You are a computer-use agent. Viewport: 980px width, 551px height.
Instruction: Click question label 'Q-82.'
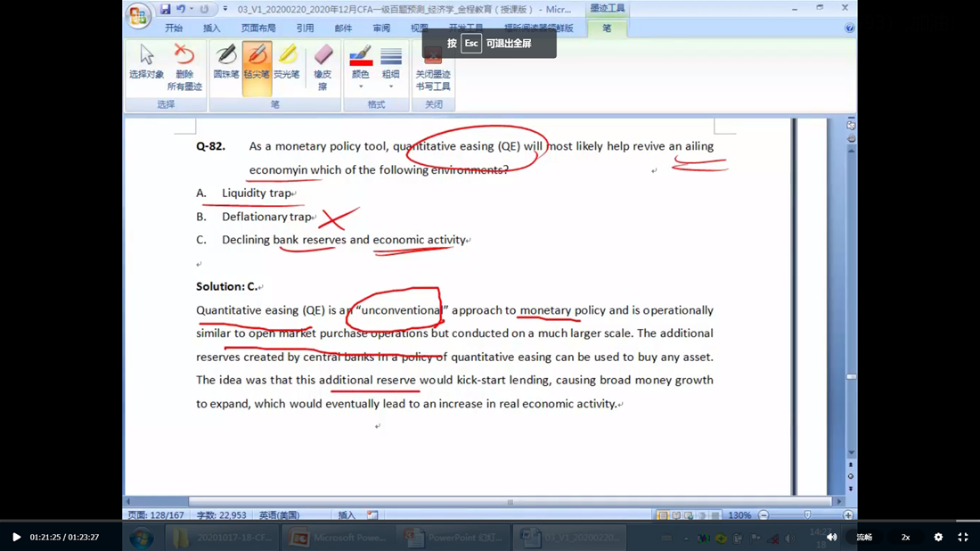[x=210, y=146]
